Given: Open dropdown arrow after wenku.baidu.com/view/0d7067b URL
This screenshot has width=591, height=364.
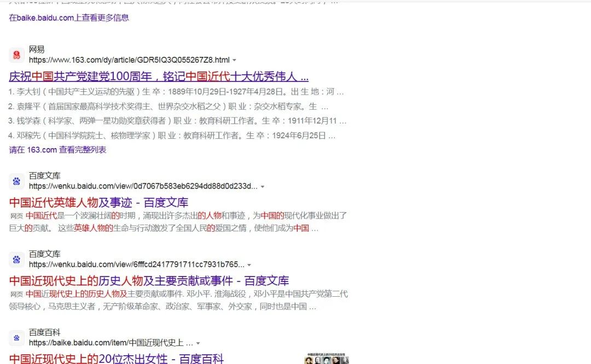Looking at the screenshot, I should (x=263, y=187).
